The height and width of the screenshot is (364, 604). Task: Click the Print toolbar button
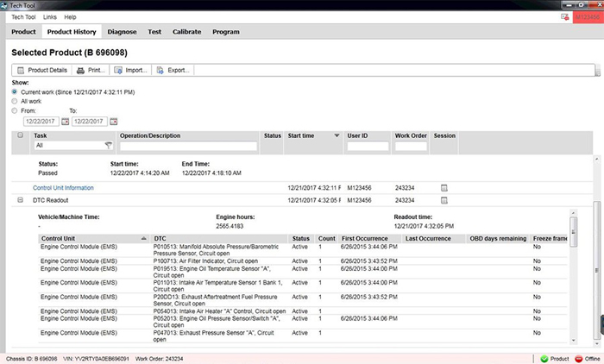point(91,70)
